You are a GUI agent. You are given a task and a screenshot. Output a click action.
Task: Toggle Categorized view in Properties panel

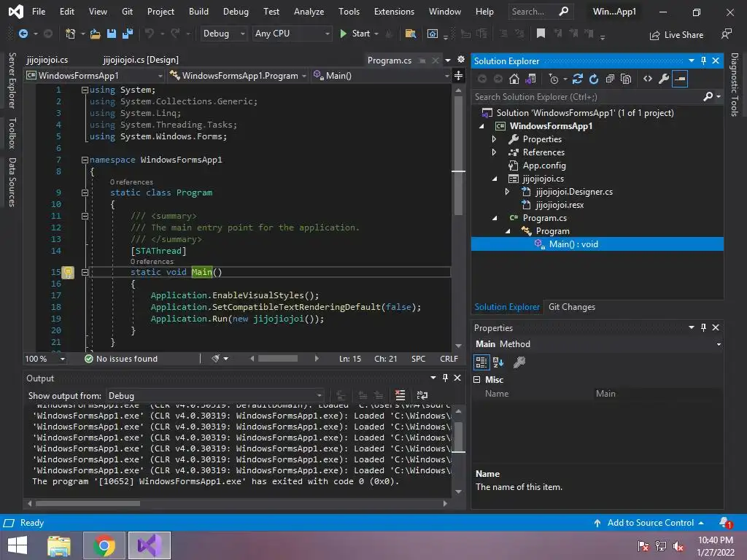pos(481,363)
